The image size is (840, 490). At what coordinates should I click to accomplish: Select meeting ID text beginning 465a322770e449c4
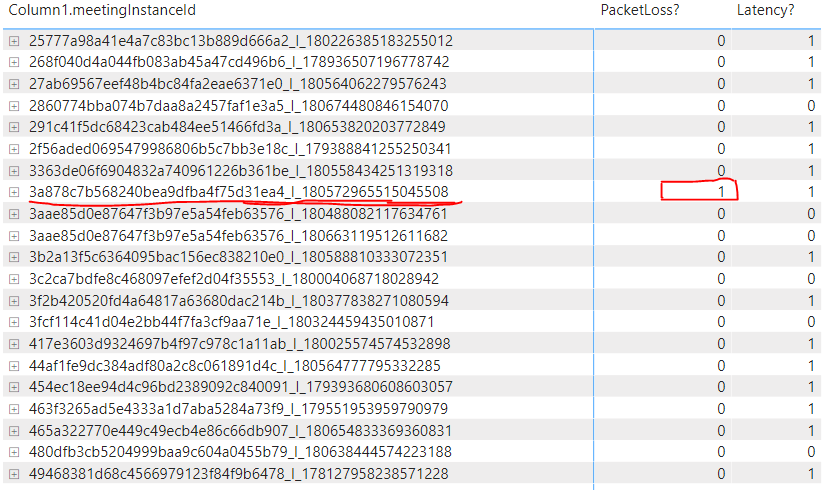(x=240, y=431)
